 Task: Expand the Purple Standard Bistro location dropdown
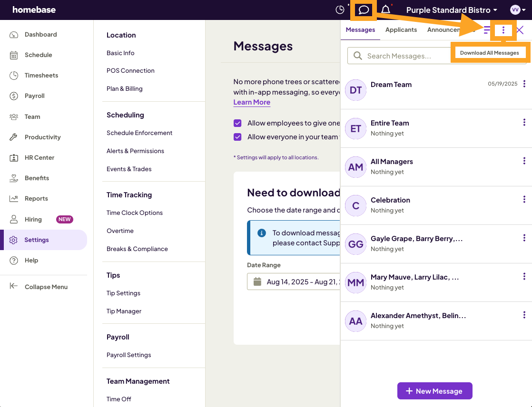pyautogui.click(x=452, y=10)
